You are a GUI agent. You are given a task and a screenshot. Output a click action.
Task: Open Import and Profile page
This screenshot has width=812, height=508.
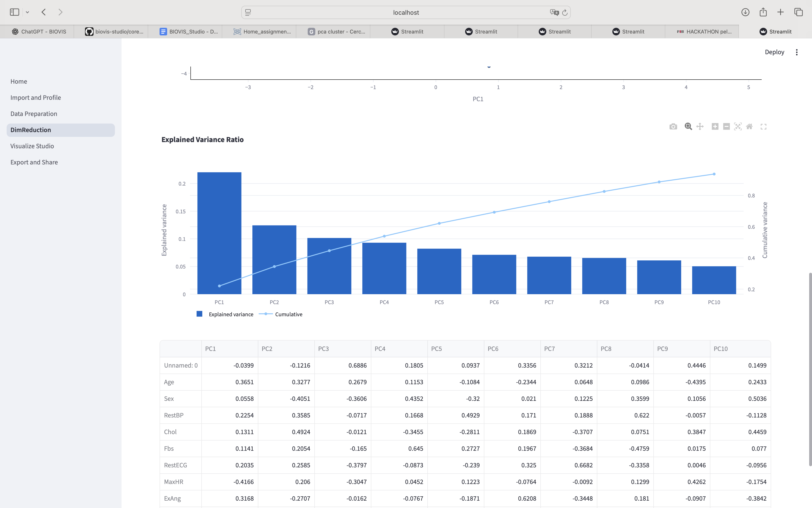pos(36,98)
